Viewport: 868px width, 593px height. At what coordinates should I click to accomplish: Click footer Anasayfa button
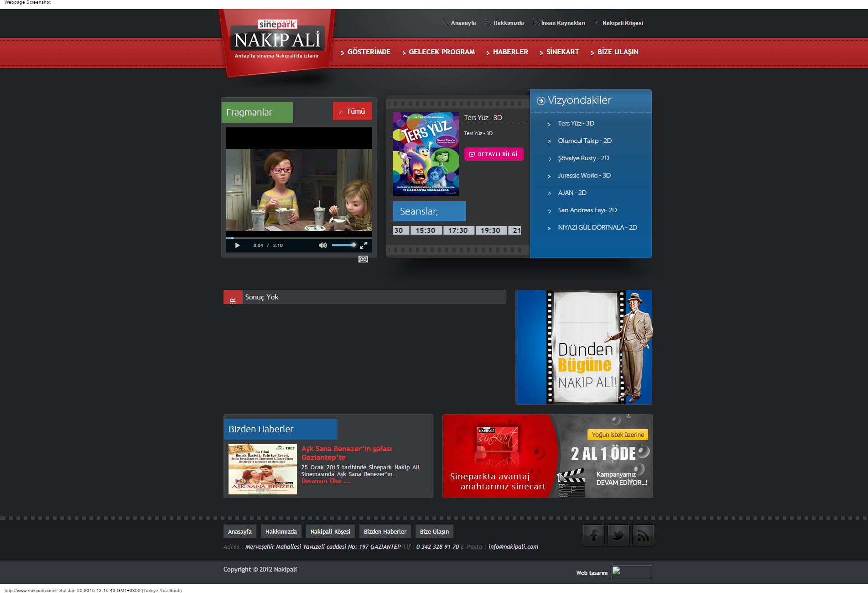(240, 531)
